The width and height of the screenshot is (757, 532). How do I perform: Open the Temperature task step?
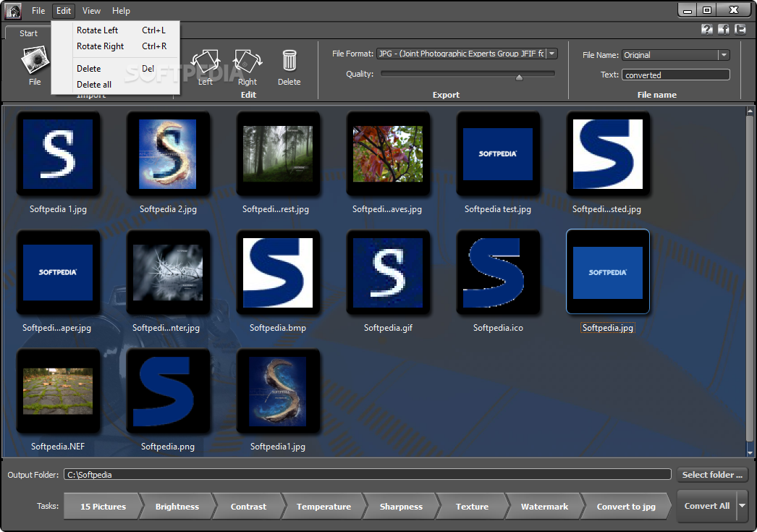(323, 507)
